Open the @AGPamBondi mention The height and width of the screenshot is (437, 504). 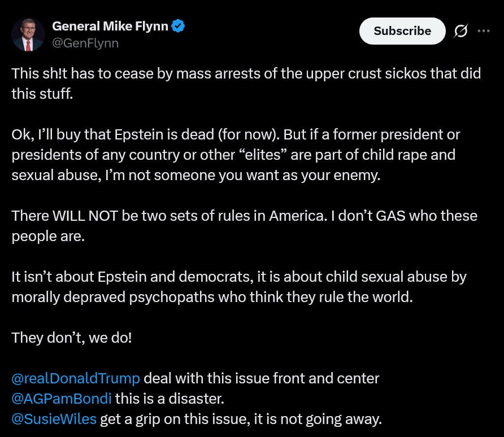click(62, 399)
